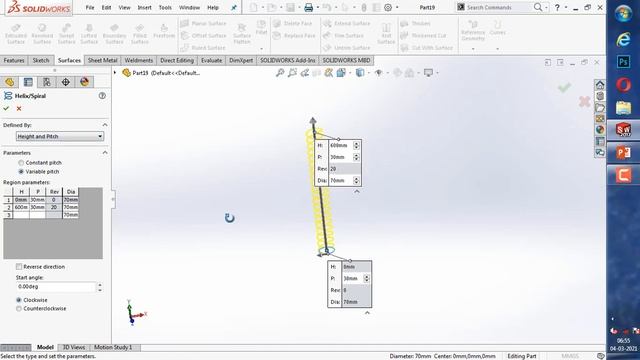The height and width of the screenshot is (360, 640).
Task: Open the Appearances task pane color ball
Action: 600,130
